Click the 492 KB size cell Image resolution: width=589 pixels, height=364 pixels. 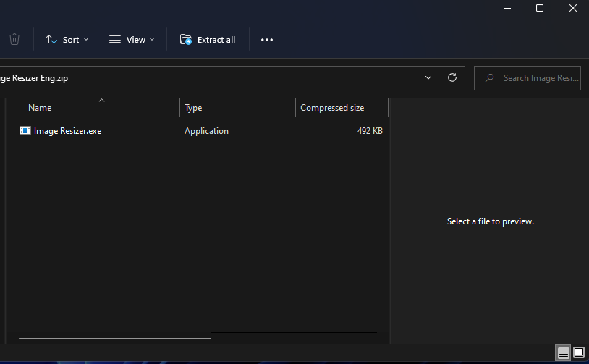370,131
